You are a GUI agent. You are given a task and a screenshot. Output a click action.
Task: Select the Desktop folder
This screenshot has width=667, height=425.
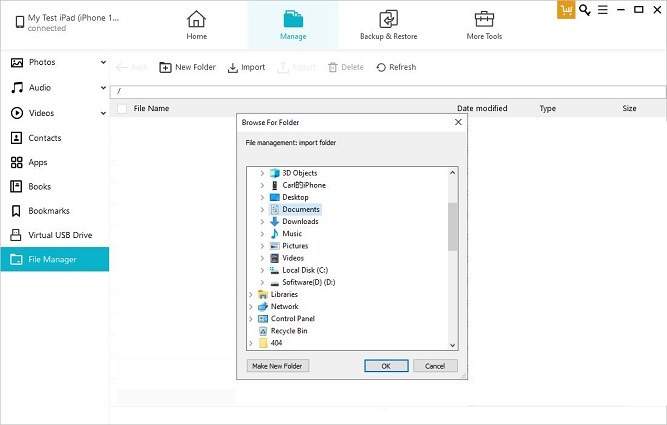click(x=295, y=197)
